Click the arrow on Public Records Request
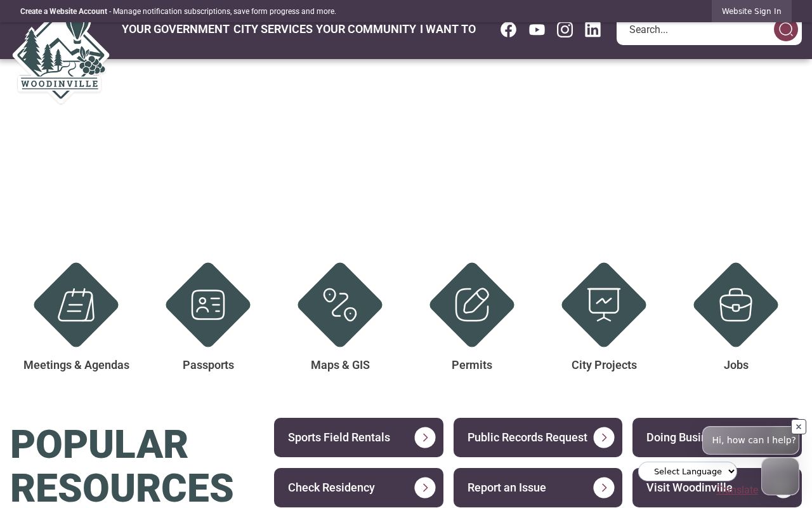The image size is (812, 508). 604,438
